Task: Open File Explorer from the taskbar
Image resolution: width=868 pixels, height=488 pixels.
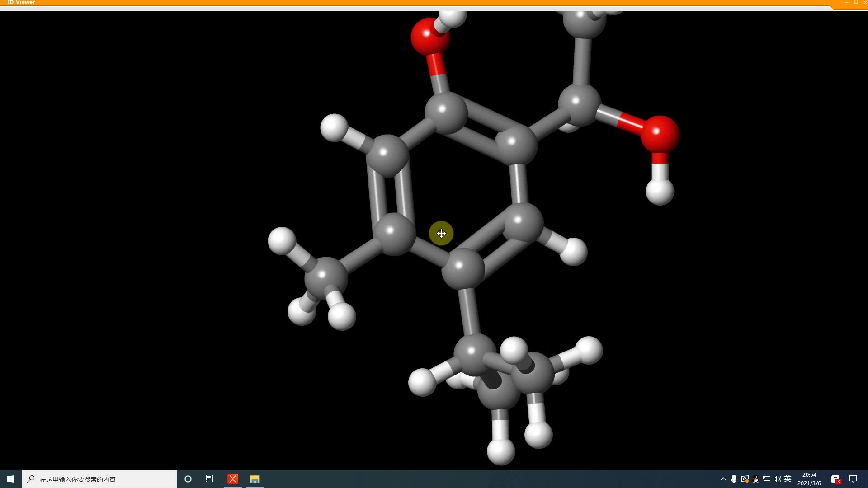Action: tap(255, 479)
